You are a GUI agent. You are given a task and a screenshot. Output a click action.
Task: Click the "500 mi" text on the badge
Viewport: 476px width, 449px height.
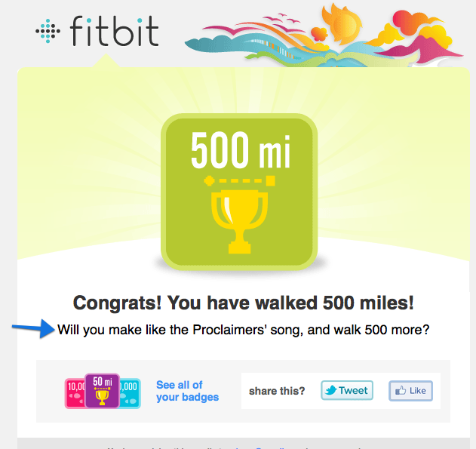click(x=241, y=152)
